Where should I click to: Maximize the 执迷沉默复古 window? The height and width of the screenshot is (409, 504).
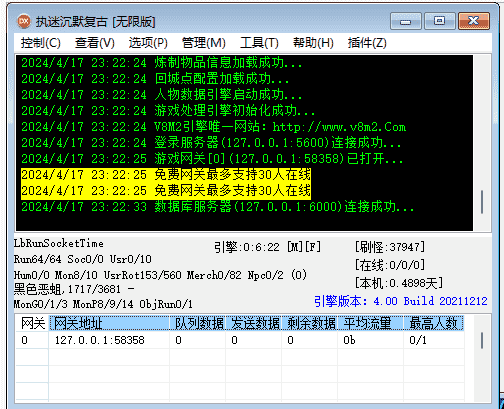pos(439,21)
